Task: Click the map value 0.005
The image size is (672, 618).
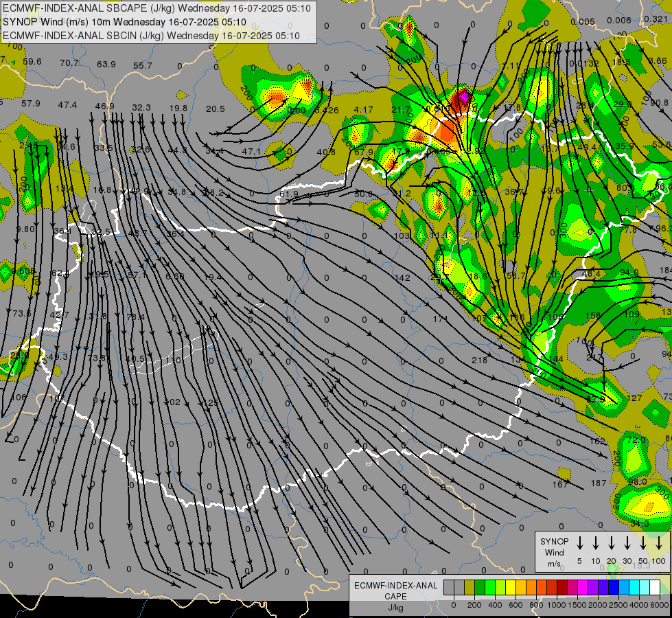Action: click(x=583, y=22)
